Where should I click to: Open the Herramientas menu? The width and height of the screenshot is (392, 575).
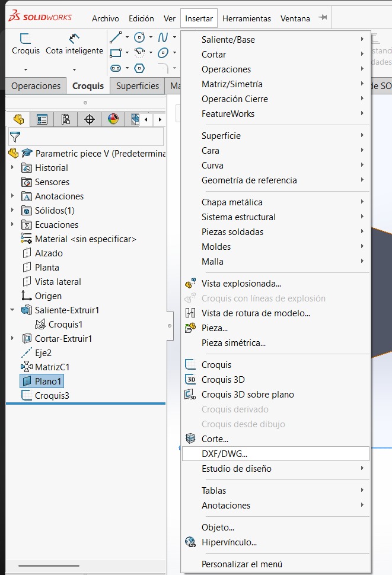pyautogui.click(x=247, y=18)
